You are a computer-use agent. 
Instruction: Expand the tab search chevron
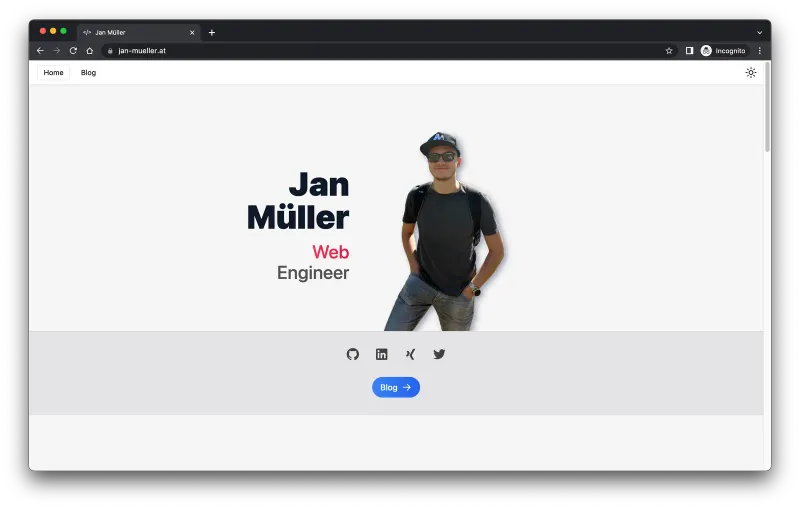coord(759,32)
